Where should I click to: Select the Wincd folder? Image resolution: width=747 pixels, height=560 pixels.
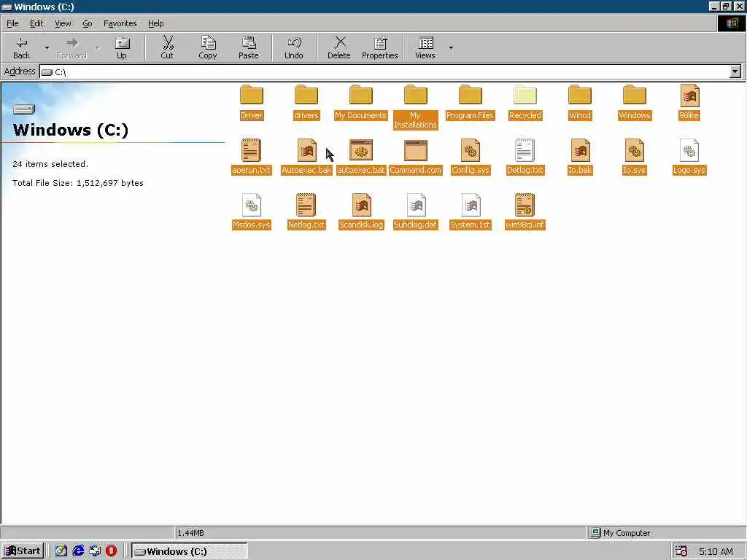(580, 95)
